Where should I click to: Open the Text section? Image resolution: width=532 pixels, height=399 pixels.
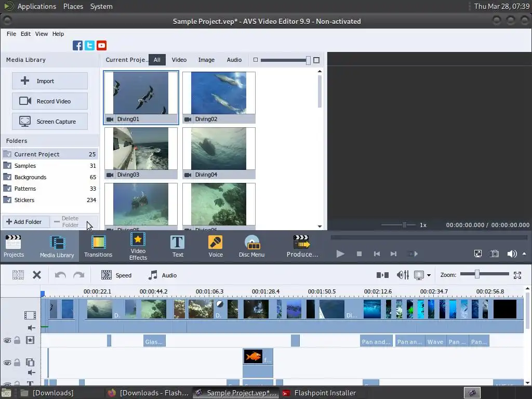(x=178, y=246)
